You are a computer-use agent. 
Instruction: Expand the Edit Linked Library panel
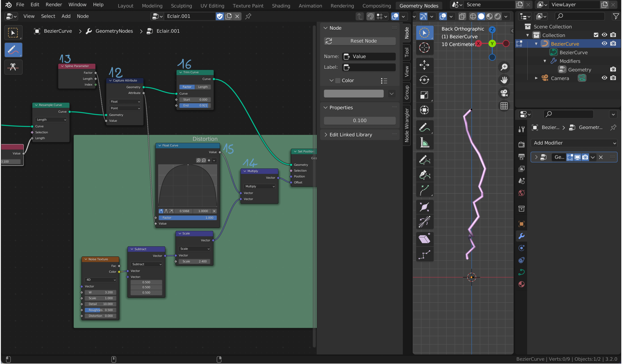(351, 135)
